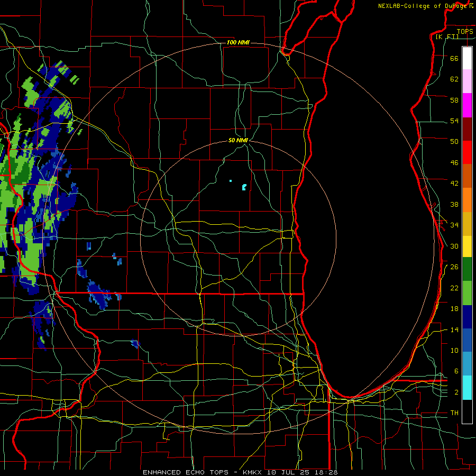Click the 14 value on scale
476x476 pixels.
(x=454, y=329)
